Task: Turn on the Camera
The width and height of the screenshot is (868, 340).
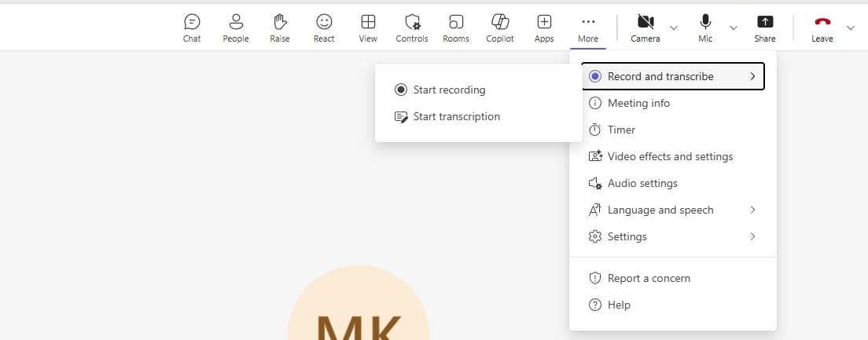Action: [x=645, y=28]
